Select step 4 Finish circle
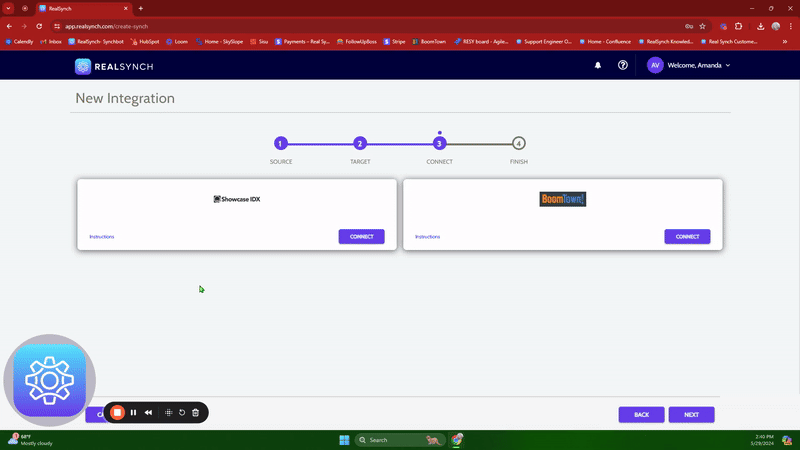This screenshot has height=450, width=800. coord(518,143)
